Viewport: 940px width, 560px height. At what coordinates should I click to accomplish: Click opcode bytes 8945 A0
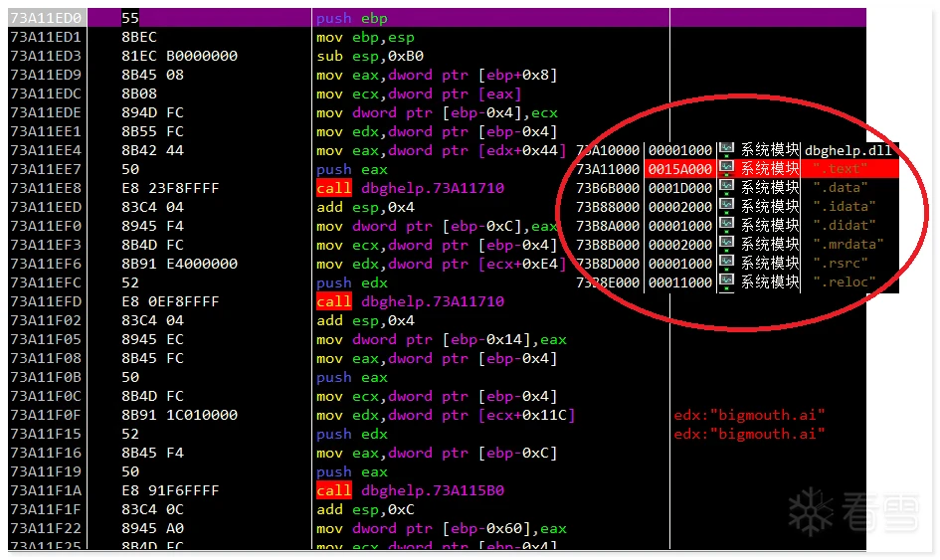point(152,528)
